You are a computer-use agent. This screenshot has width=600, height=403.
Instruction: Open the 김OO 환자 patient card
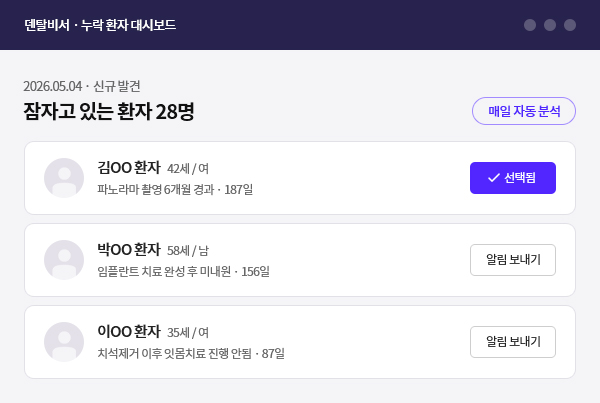coord(300,178)
